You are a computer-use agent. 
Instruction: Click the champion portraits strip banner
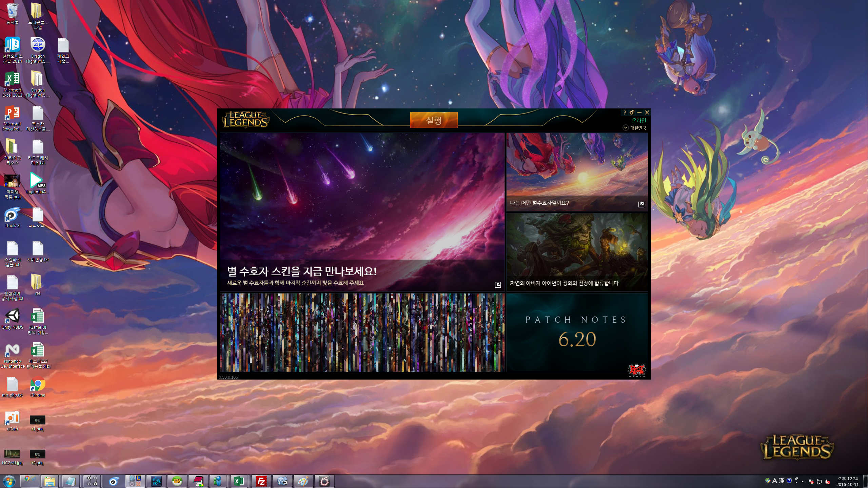click(362, 333)
